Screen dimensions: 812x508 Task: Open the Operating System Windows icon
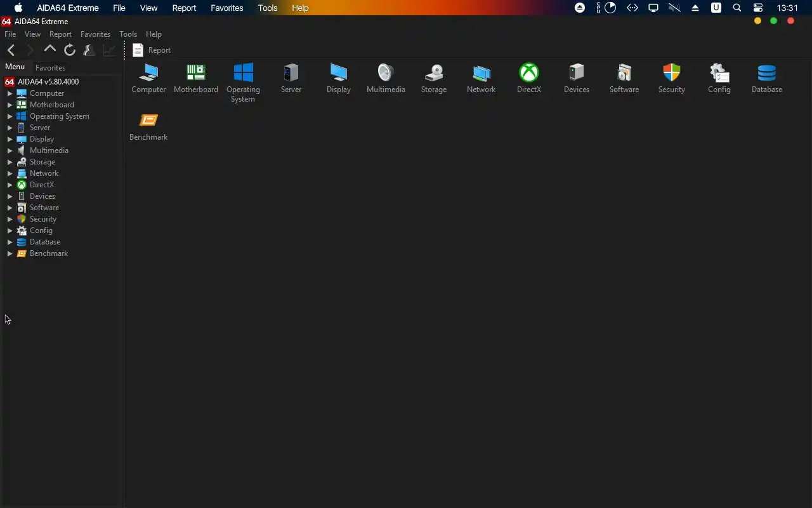[243, 73]
